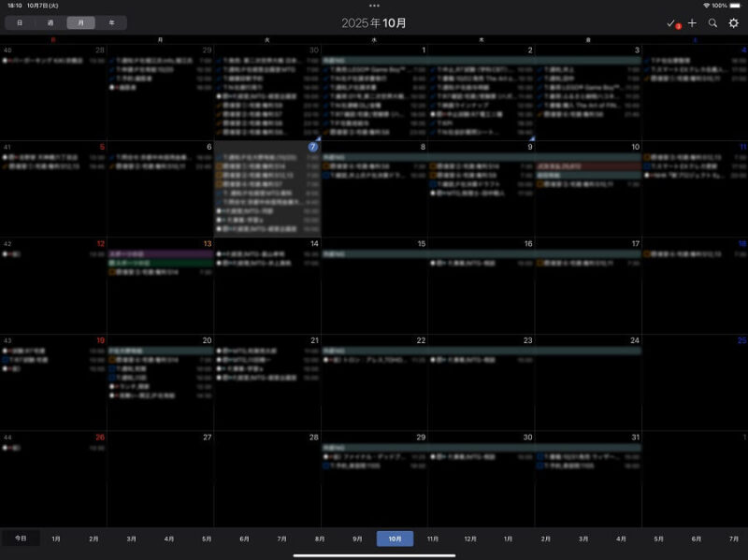Select 12月 in bottom month bar
Viewport: 748px width, 560px height.
click(470, 538)
